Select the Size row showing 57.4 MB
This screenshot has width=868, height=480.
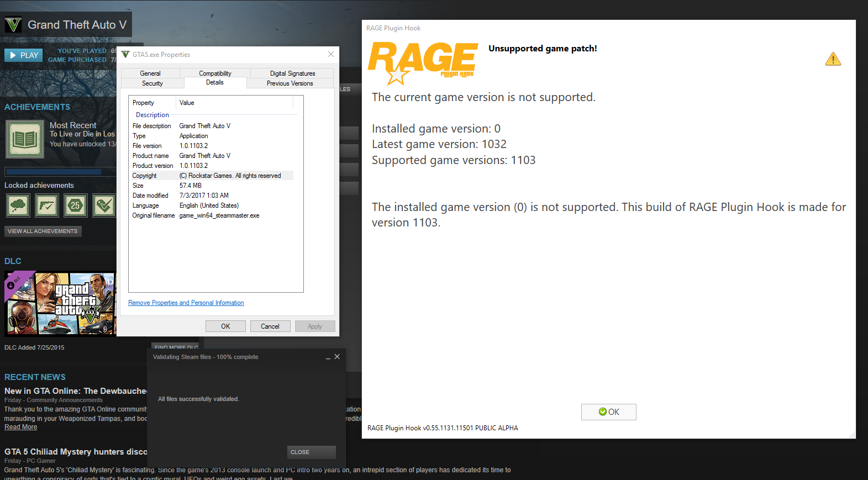pyautogui.click(x=213, y=186)
